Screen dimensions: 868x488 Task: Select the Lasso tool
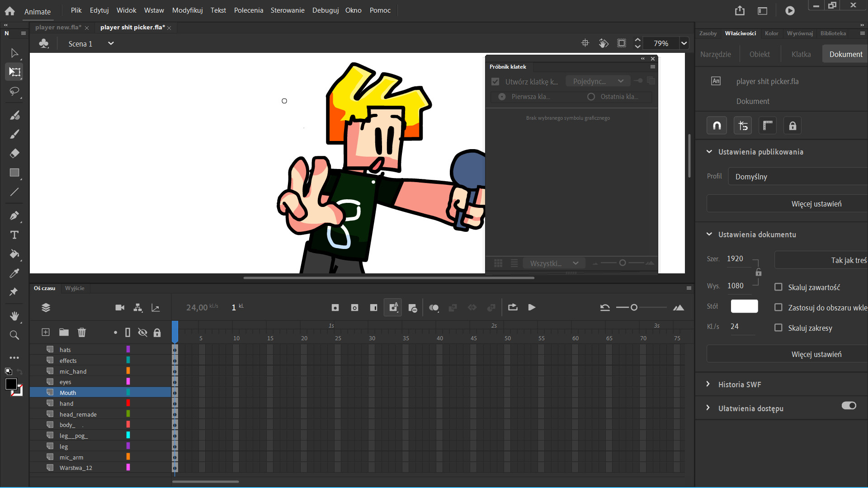click(14, 92)
